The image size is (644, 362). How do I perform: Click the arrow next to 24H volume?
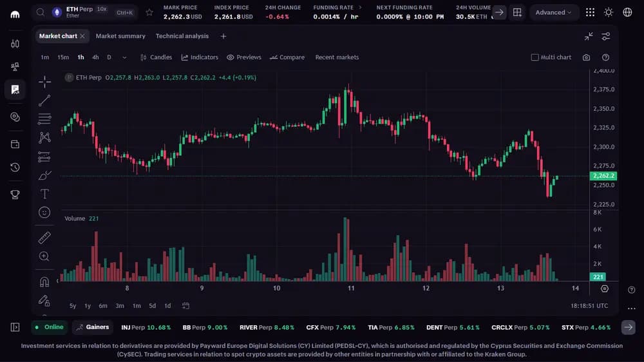tap(499, 12)
